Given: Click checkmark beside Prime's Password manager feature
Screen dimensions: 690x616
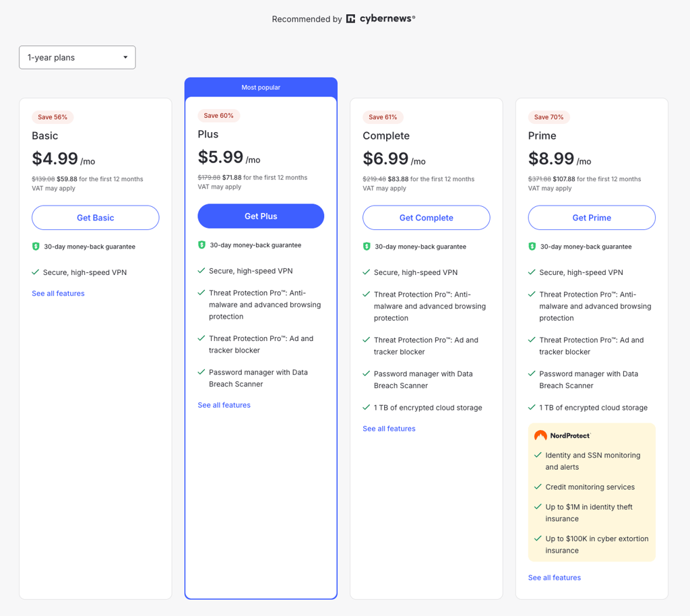Looking at the screenshot, I should [x=532, y=373].
